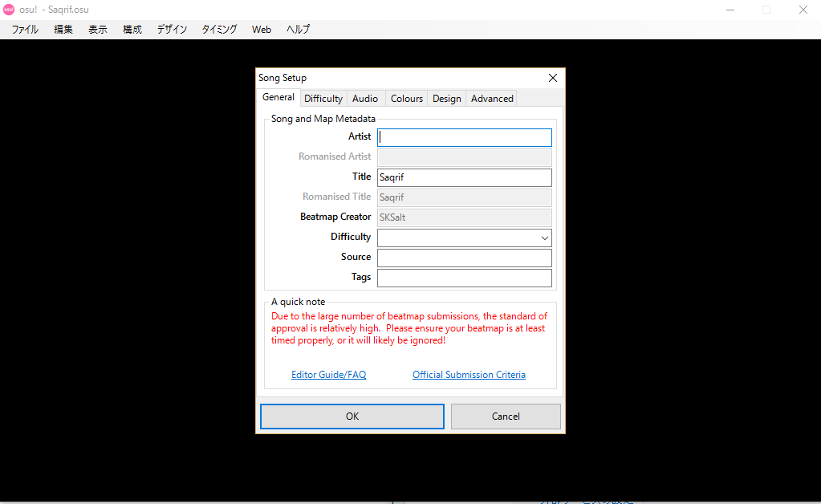Switch to the General tab
Viewport: 821px width, 504px height.
(x=278, y=97)
